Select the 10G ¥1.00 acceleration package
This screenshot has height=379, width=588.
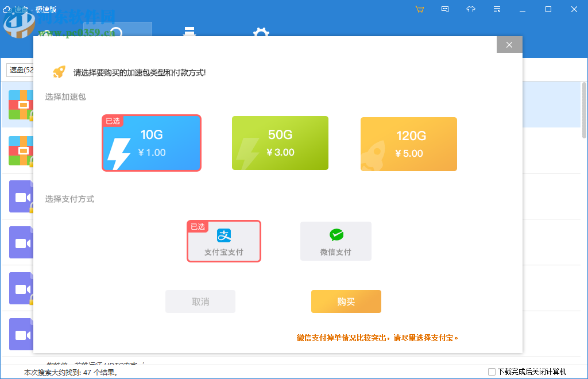click(x=152, y=143)
